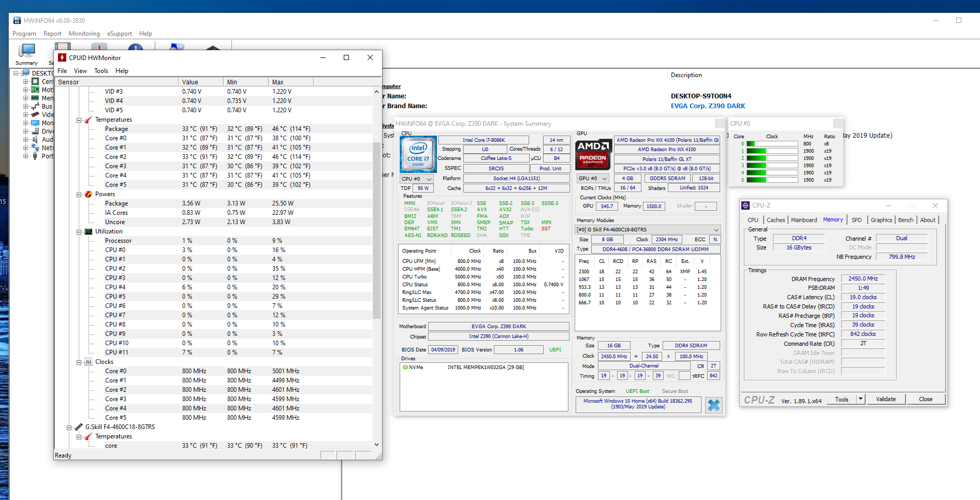Click the Powers flame icon in HWMonitor
980x500 pixels.
(89, 194)
